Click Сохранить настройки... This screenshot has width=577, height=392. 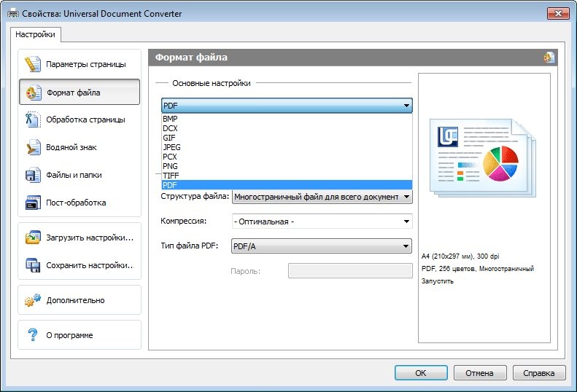coord(80,265)
